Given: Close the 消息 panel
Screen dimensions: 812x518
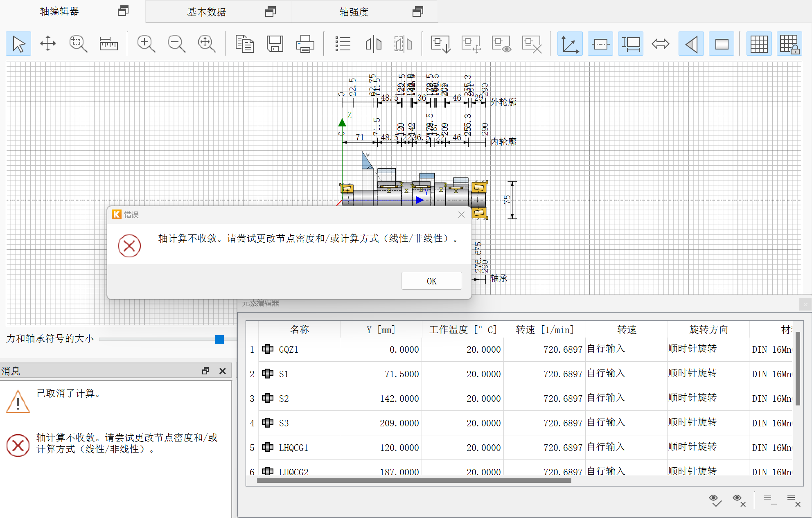Looking at the screenshot, I should click(x=223, y=371).
